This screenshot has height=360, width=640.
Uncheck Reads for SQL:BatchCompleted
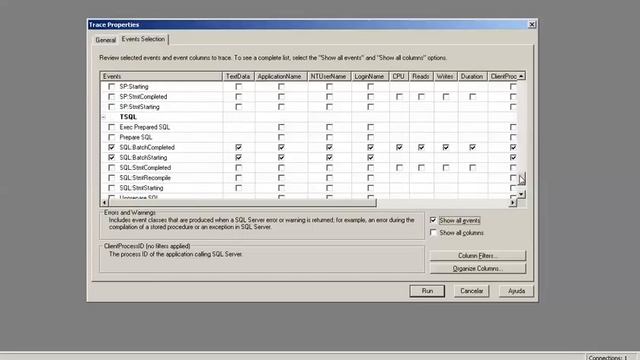tap(421, 147)
